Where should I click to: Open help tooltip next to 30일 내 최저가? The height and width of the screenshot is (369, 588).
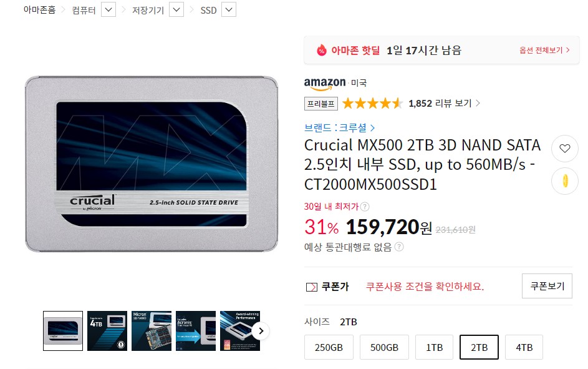(365, 207)
